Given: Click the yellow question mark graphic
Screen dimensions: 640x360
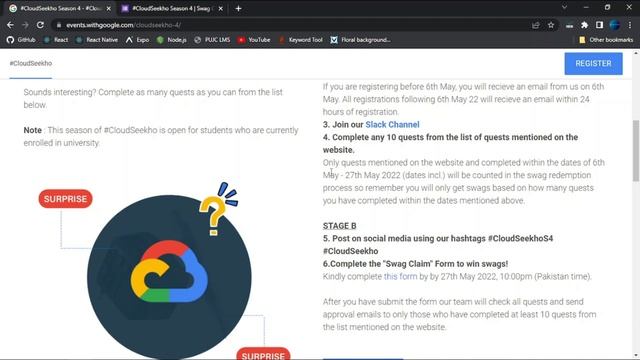Looking at the screenshot, I should 213,216.
